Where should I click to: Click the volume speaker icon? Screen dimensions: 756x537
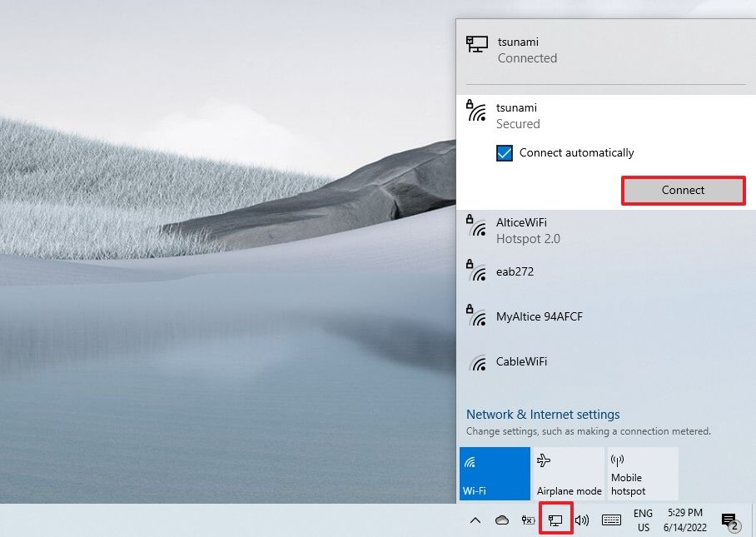(x=581, y=520)
